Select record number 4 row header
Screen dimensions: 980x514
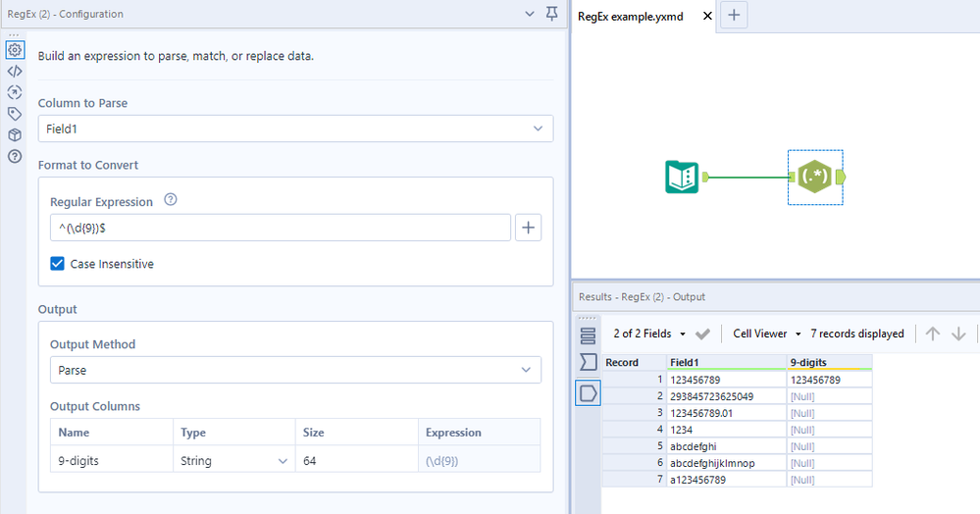coord(635,431)
